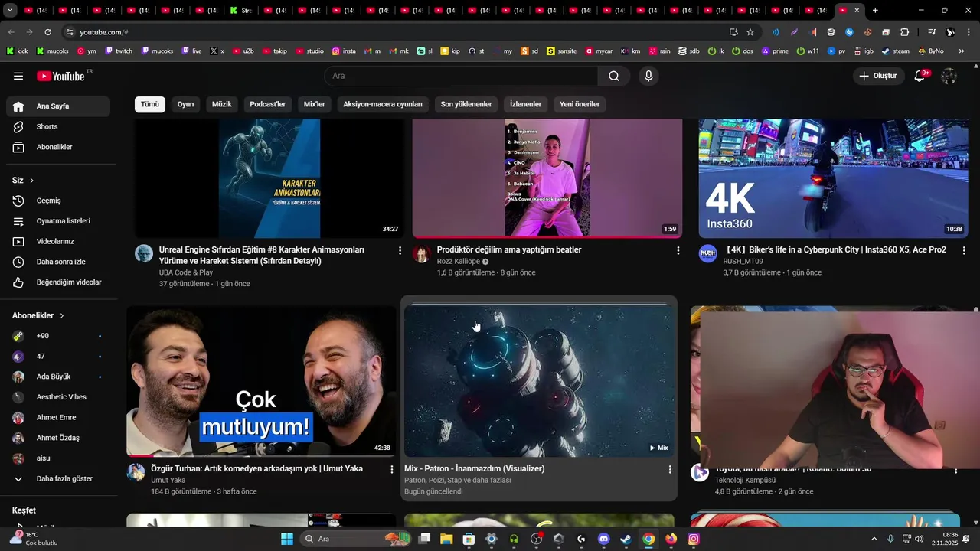
Task: Open UBA Code & Play channel avatar
Action: click(x=144, y=254)
